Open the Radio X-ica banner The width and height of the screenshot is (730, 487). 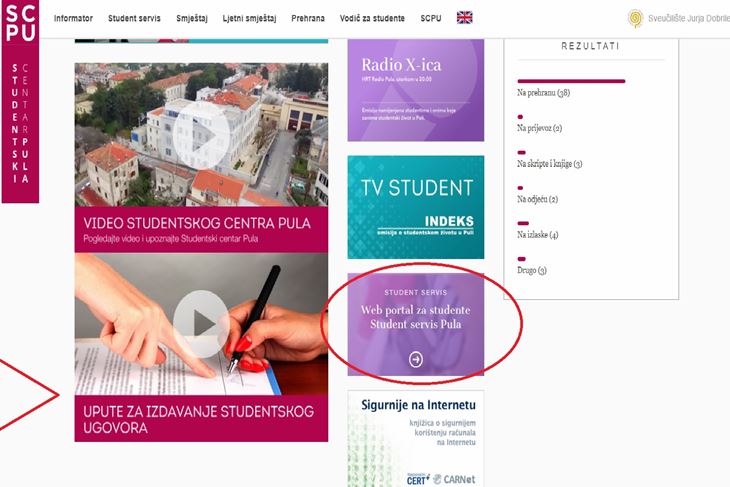click(416, 90)
